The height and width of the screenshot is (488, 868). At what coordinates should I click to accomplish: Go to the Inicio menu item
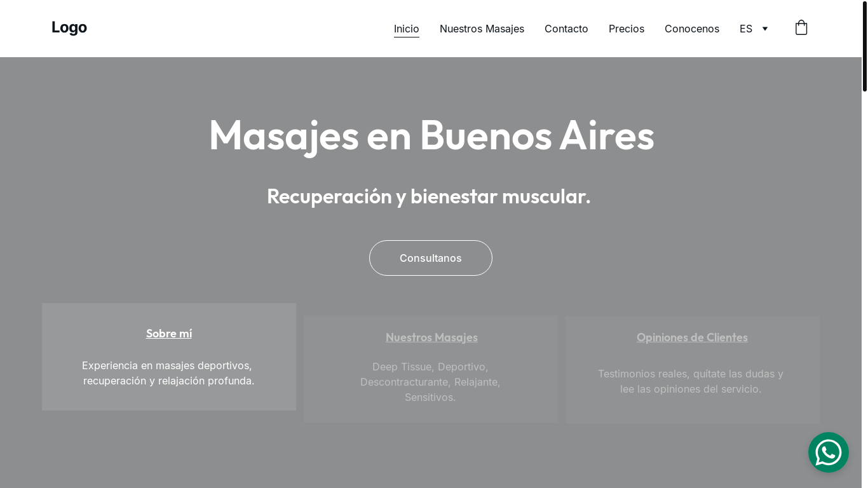[x=407, y=29]
